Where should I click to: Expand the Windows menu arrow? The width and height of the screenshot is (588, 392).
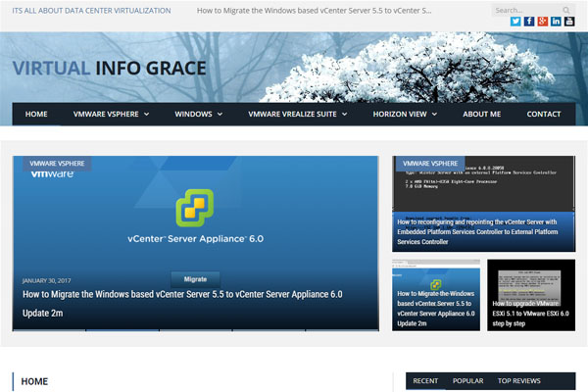tap(220, 114)
